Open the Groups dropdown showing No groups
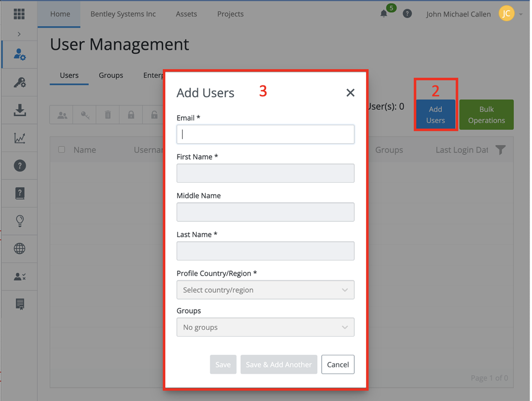Screen dimensions: 532x401 [265, 327]
